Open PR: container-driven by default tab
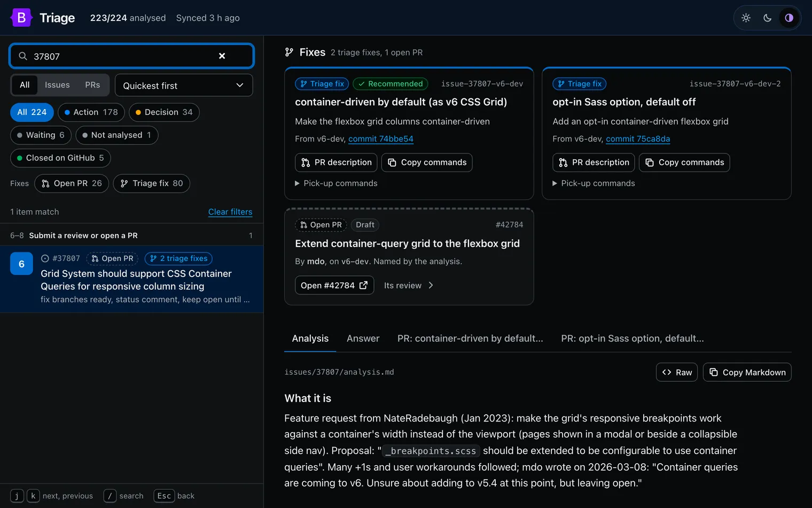Screen dimensions: 812x508 point(470,338)
